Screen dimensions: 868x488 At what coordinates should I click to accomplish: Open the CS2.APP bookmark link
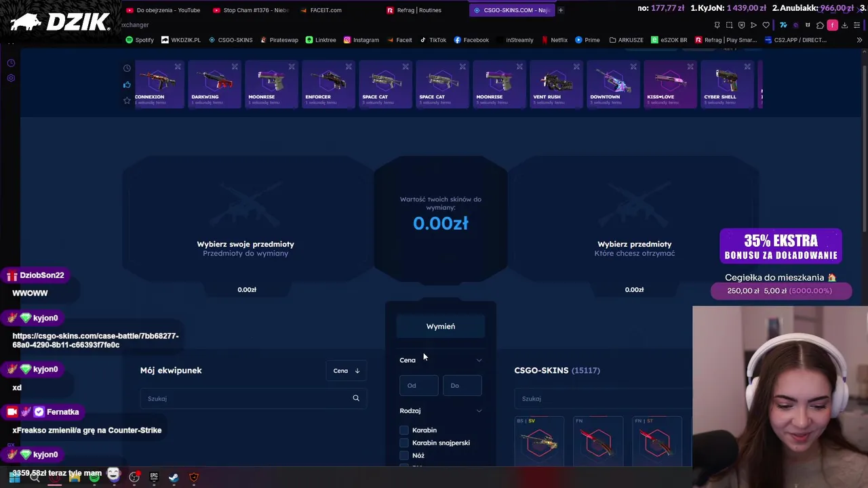(x=795, y=40)
